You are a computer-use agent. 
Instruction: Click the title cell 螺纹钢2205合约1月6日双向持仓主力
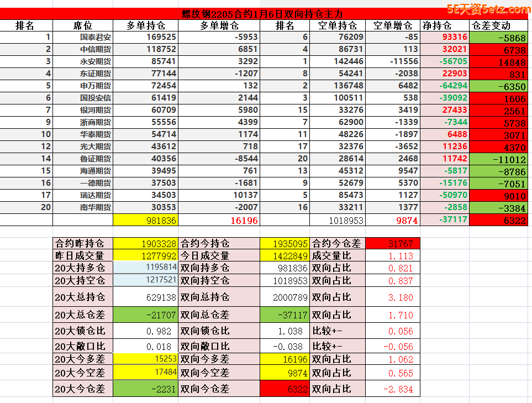click(262, 14)
